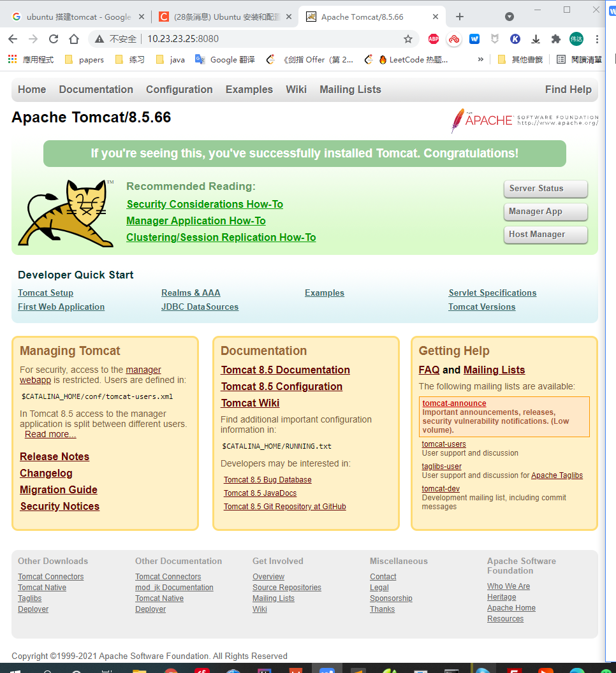Click the Tomcat cat mascot image
Viewport: 616px width, 673px height.
pyautogui.click(x=66, y=213)
